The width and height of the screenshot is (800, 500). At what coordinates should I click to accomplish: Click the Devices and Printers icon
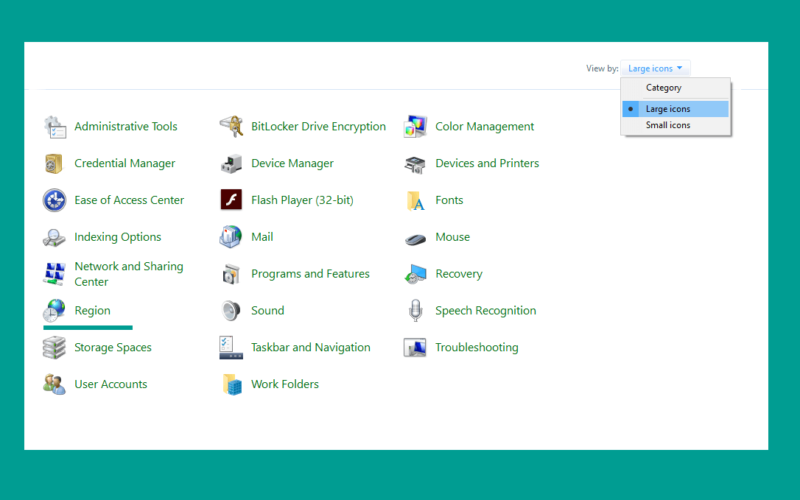tap(415, 164)
